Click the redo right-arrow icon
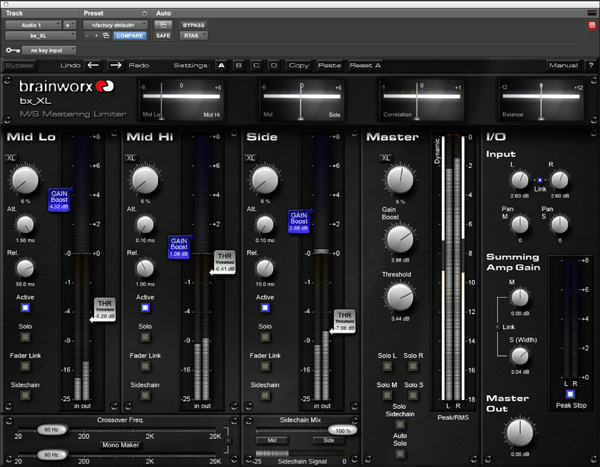Viewport: 600px width, 467px height. pyautogui.click(x=116, y=65)
